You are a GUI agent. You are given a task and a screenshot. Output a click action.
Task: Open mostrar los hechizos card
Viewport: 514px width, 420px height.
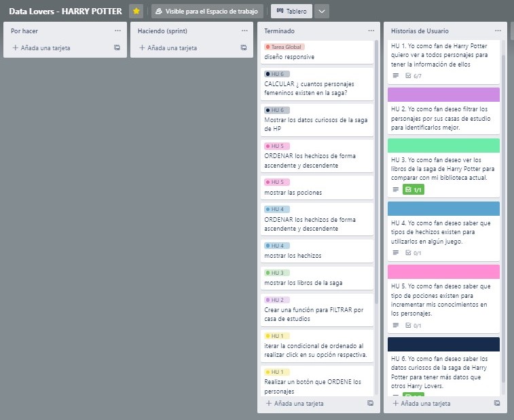[317, 250]
